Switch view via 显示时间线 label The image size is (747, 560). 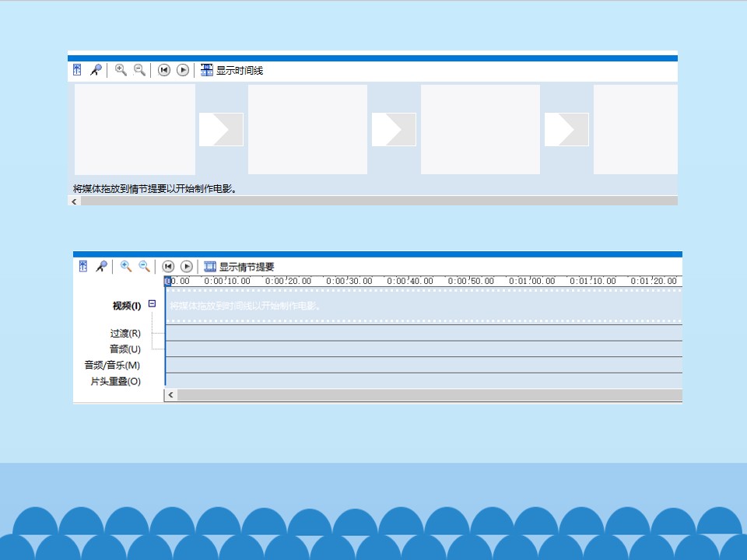(240, 71)
